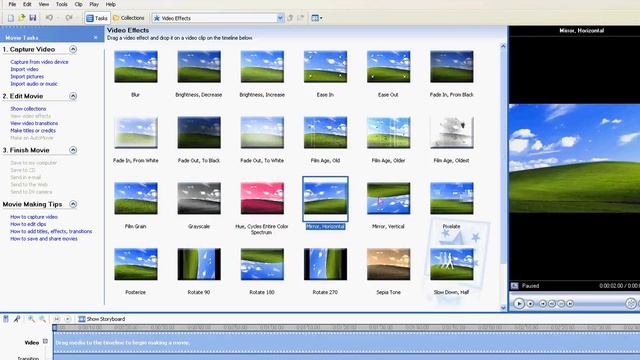Click Next Frame in the preview controls

tap(561, 303)
